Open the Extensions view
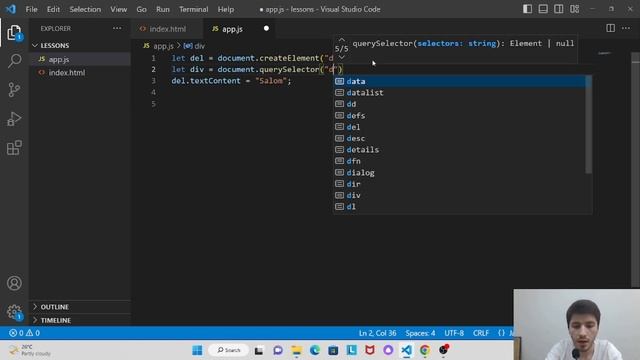The height and width of the screenshot is (360, 640). point(14,148)
